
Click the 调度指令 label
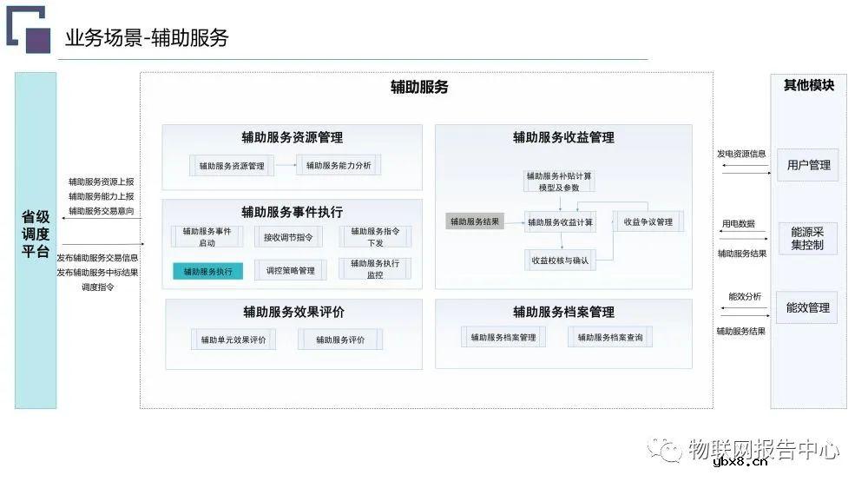[x=98, y=287]
